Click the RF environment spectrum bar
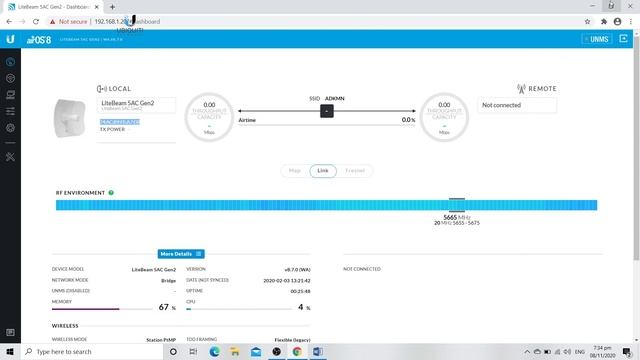This screenshot has width=640, height=360. click(x=326, y=205)
